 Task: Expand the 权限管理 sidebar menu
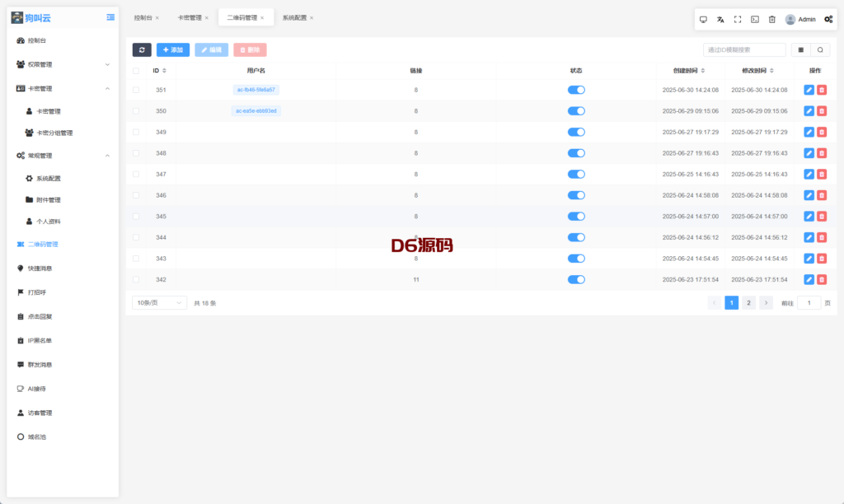(x=63, y=64)
